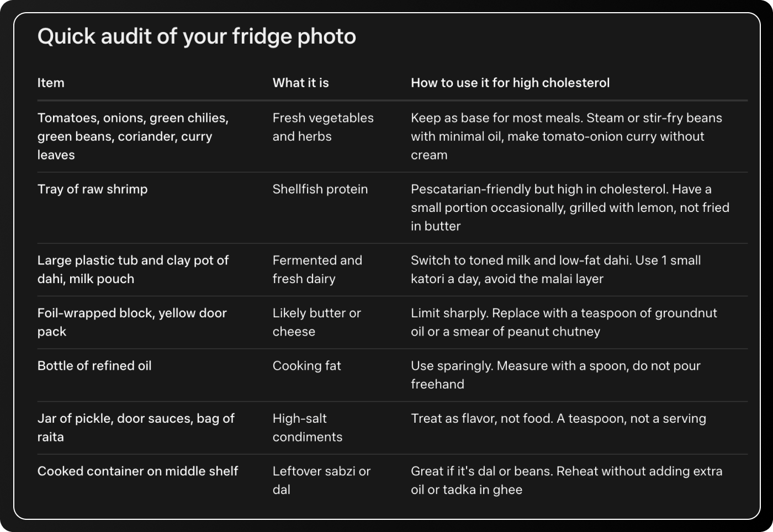Image resolution: width=773 pixels, height=532 pixels.
Task: Click 'How to use it for high cholesterol' header
Action: pos(510,83)
